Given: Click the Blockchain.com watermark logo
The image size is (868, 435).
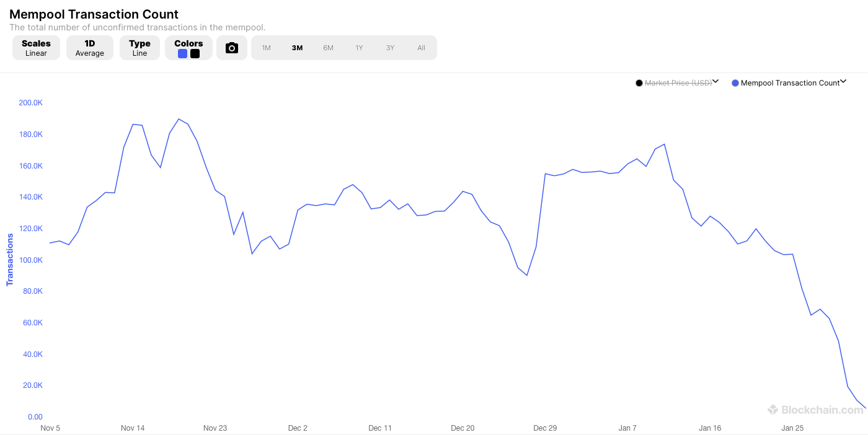Looking at the screenshot, I should click(x=815, y=410).
